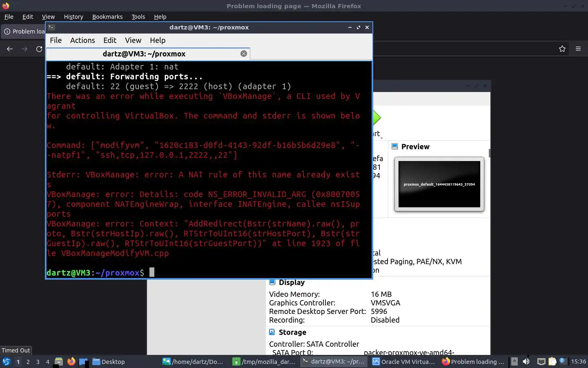Switch to /home/dartz/Do... image viewer window in taskbar

pyautogui.click(x=194, y=361)
